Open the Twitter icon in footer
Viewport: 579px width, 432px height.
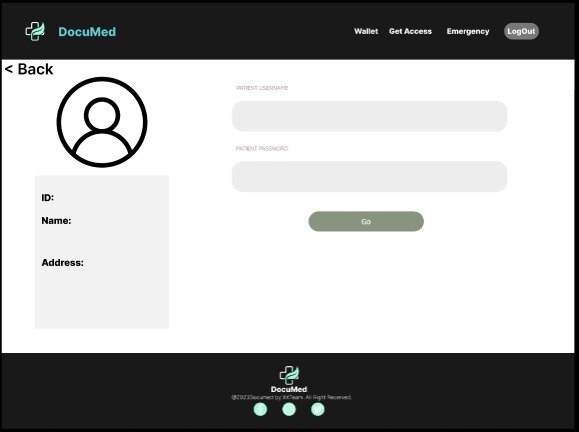coord(318,409)
